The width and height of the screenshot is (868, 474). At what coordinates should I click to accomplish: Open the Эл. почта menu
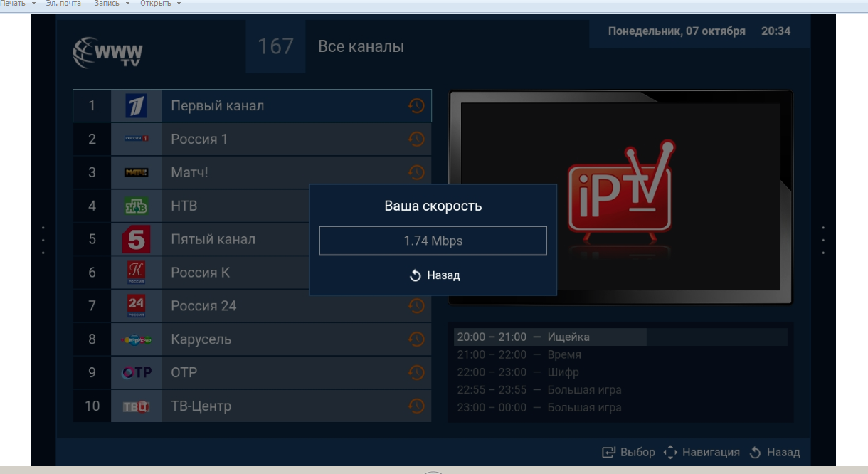[64, 4]
